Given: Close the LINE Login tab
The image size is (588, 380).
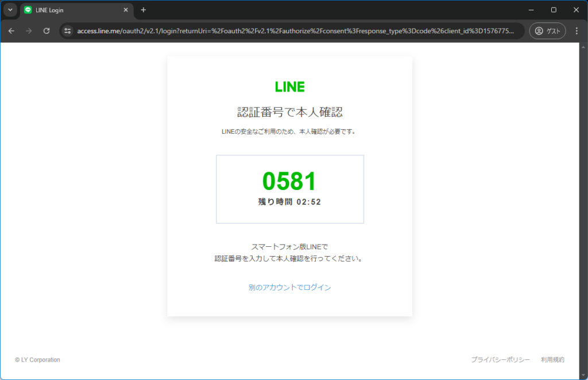Looking at the screenshot, I should point(126,10).
